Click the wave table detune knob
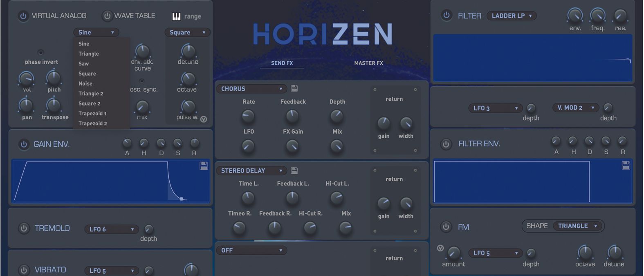Screen dimensions: 644x276 (x=188, y=51)
